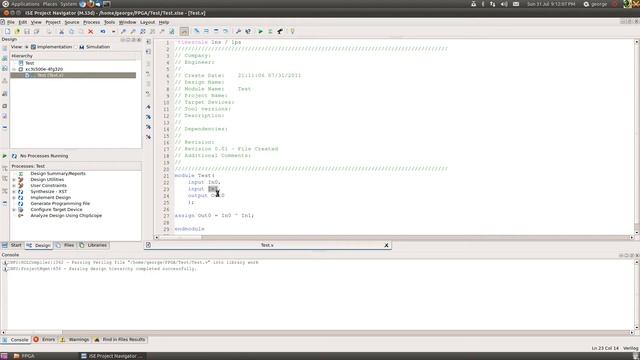
Task: Click the george user menu in top panel
Action: tap(596, 4)
